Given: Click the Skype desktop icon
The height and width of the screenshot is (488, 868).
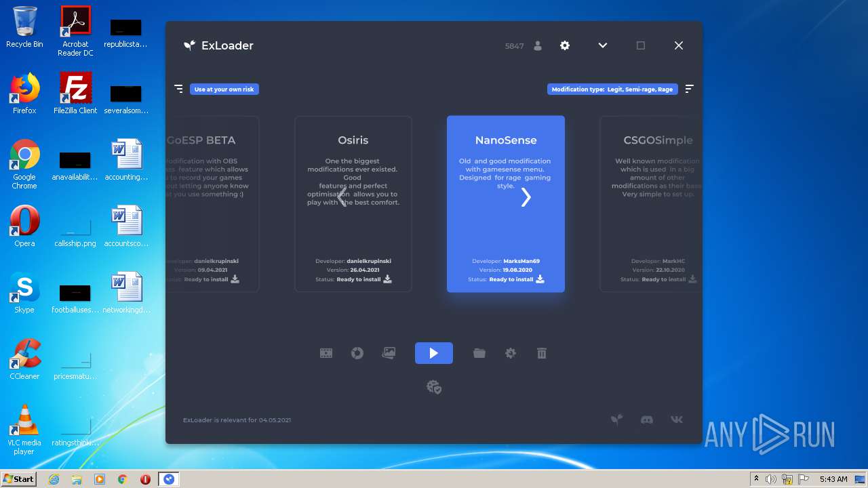Looking at the screenshot, I should click(x=24, y=293).
